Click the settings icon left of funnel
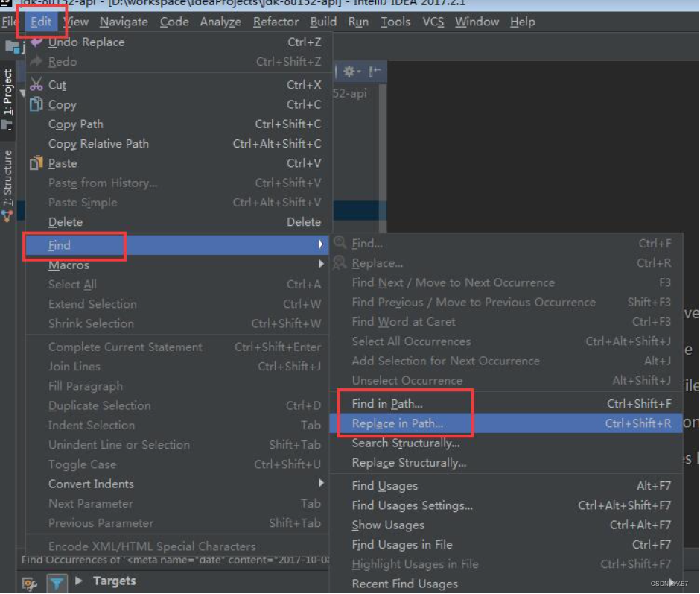 pyautogui.click(x=30, y=584)
